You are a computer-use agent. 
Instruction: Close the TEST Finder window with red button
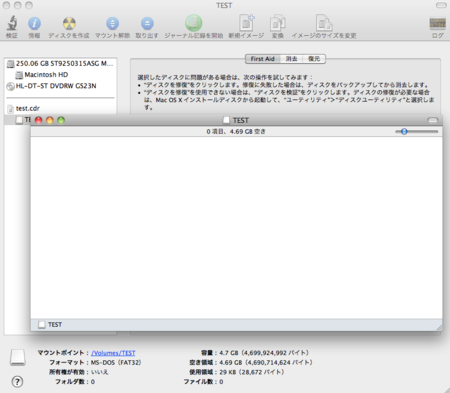pyautogui.click(x=39, y=120)
